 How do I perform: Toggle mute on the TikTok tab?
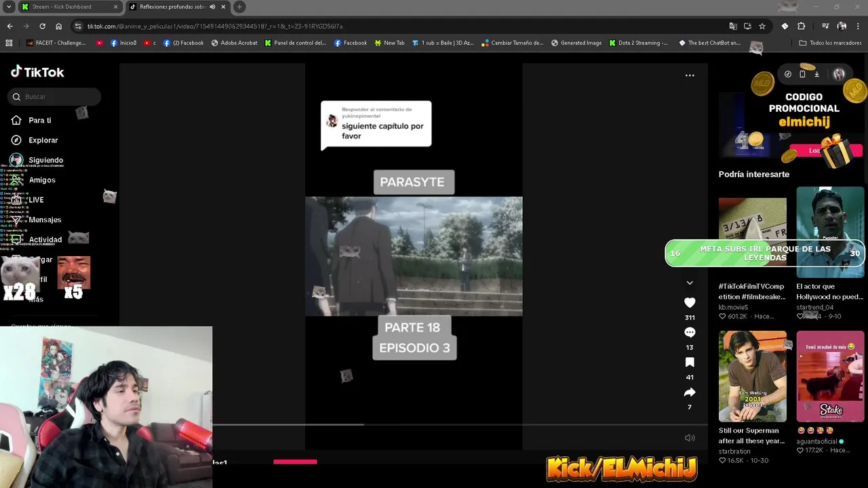pos(212,7)
